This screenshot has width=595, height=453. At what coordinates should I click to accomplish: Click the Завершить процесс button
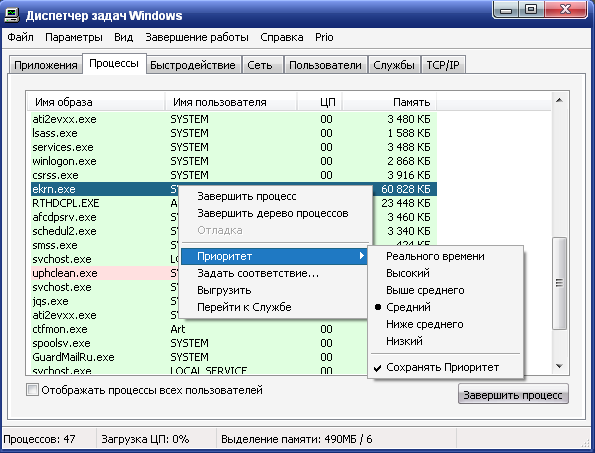click(513, 394)
